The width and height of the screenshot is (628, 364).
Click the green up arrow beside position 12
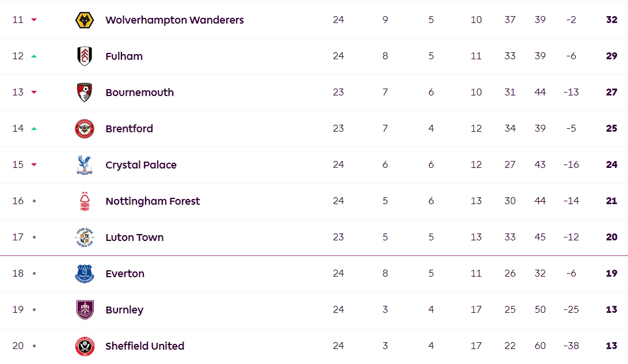pyautogui.click(x=34, y=56)
